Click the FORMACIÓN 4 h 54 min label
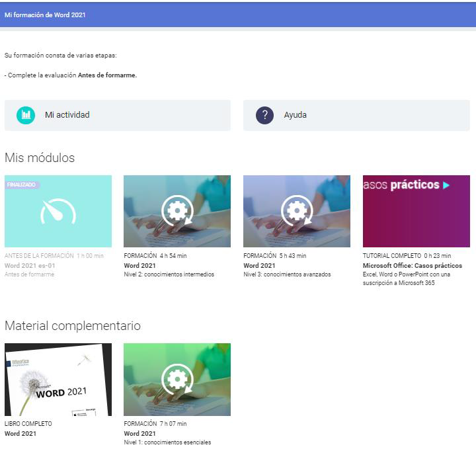476x455 pixels. tap(155, 256)
